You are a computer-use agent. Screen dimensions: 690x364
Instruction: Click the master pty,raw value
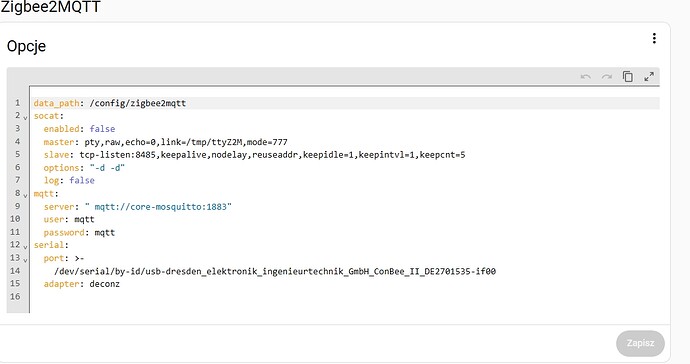(186, 142)
